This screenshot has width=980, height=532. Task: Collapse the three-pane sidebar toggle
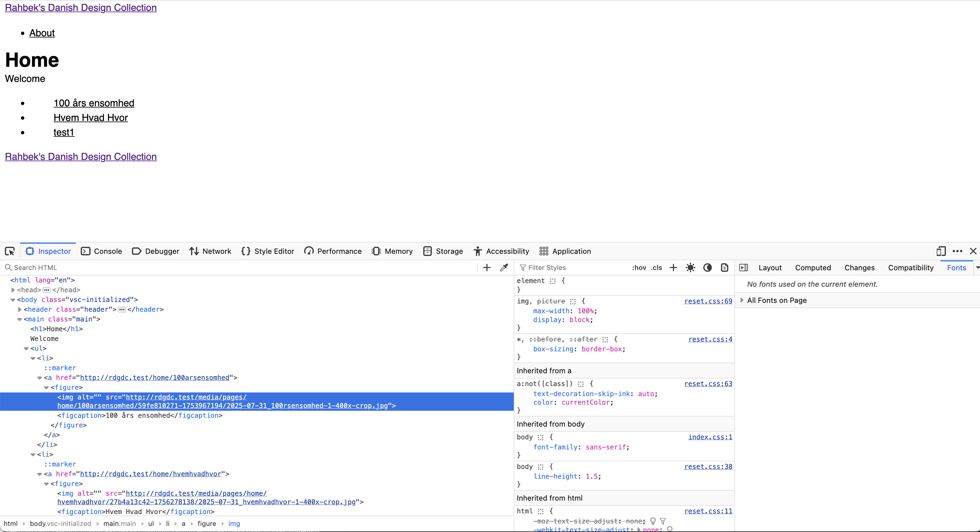[x=743, y=268]
